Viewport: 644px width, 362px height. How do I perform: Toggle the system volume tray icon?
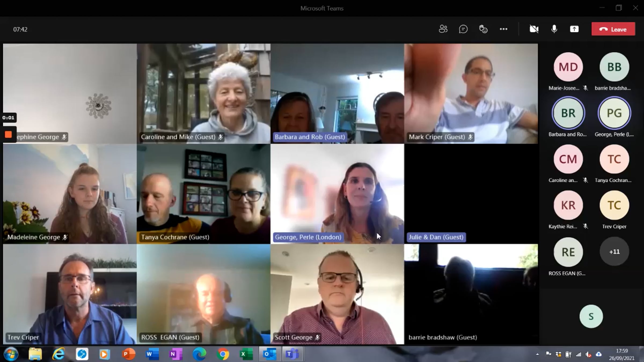pos(588,354)
